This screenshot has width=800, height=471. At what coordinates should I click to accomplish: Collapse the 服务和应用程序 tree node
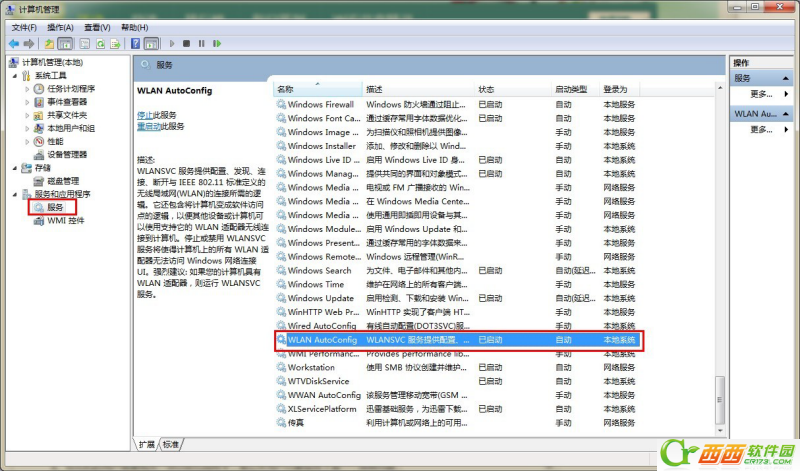[14, 194]
